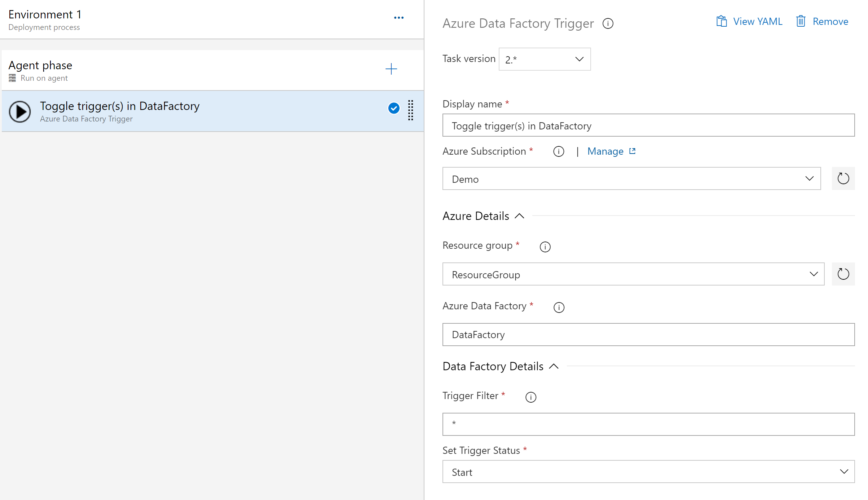Image resolution: width=868 pixels, height=500 pixels.
Task: Add a task to Agent phase
Action: tap(391, 69)
